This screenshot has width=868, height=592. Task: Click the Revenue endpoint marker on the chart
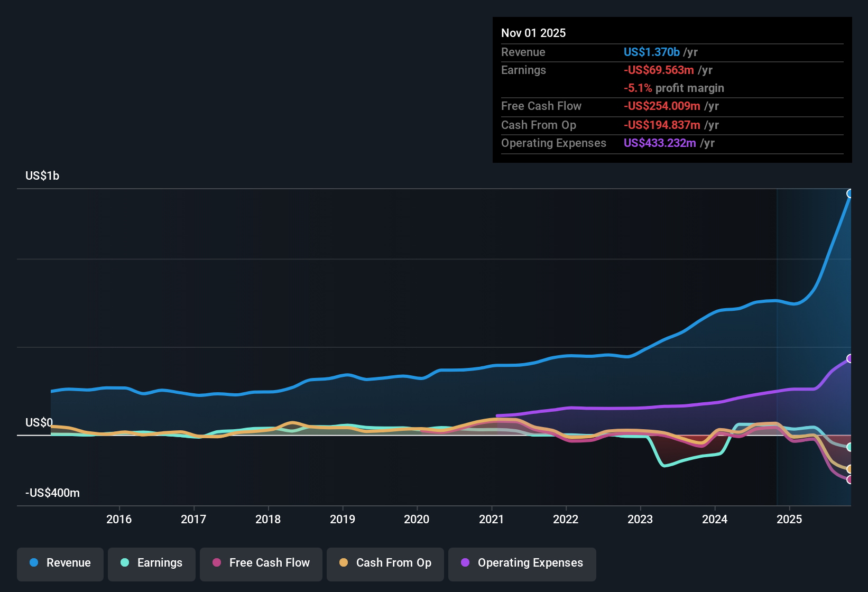click(x=850, y=193)
